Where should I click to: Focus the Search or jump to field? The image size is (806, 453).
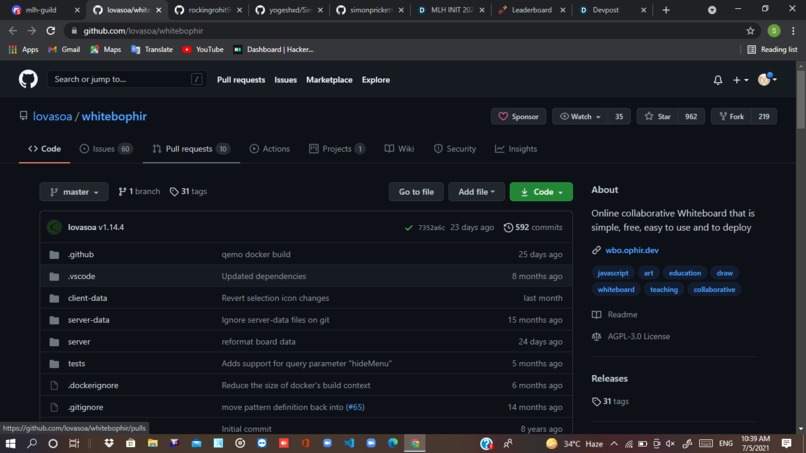(127, 79)
